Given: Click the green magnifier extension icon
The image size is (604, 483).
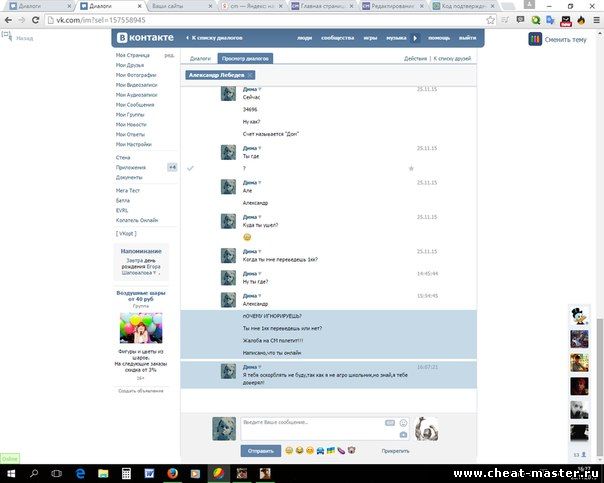Looking at the screenshot, I should coord(535,20).
